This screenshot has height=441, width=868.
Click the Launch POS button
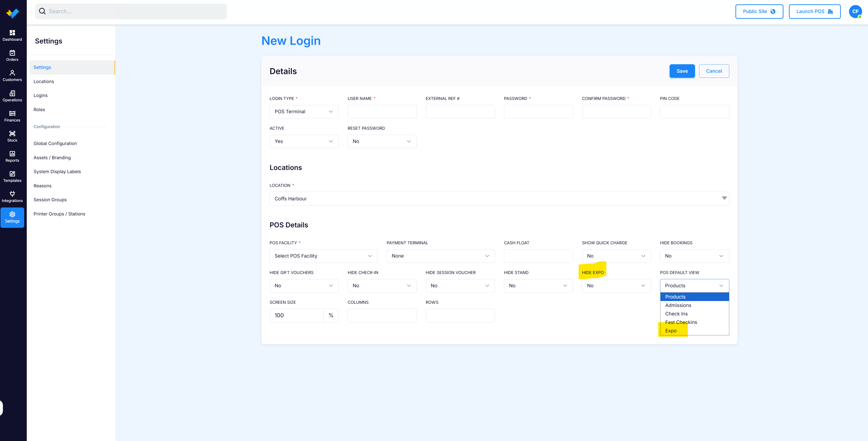point(815,11)
